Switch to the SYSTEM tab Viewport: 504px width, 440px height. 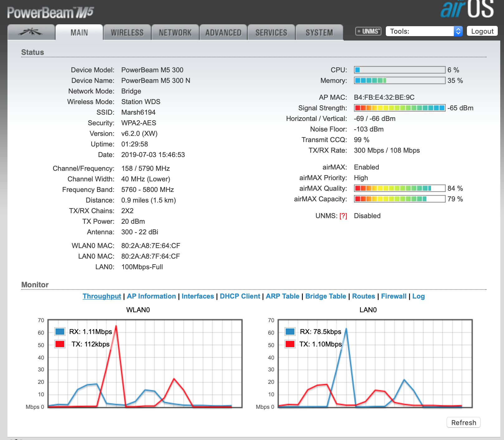319,32
